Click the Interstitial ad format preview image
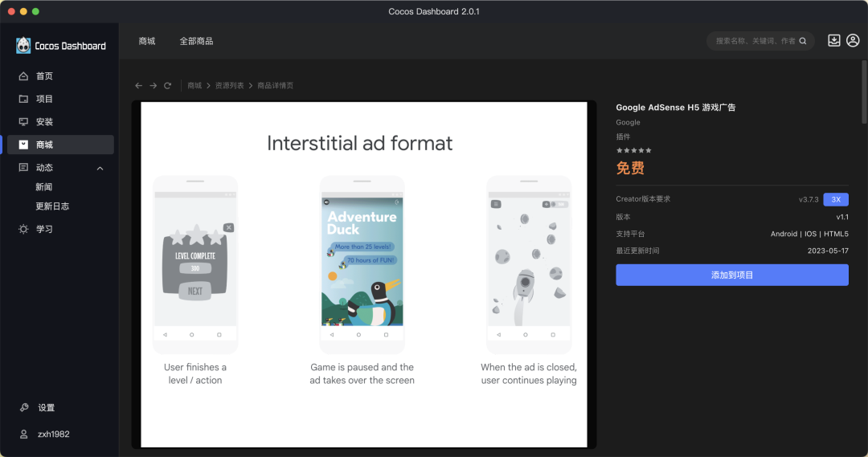The image size is (868, 457). click(364, 274)
